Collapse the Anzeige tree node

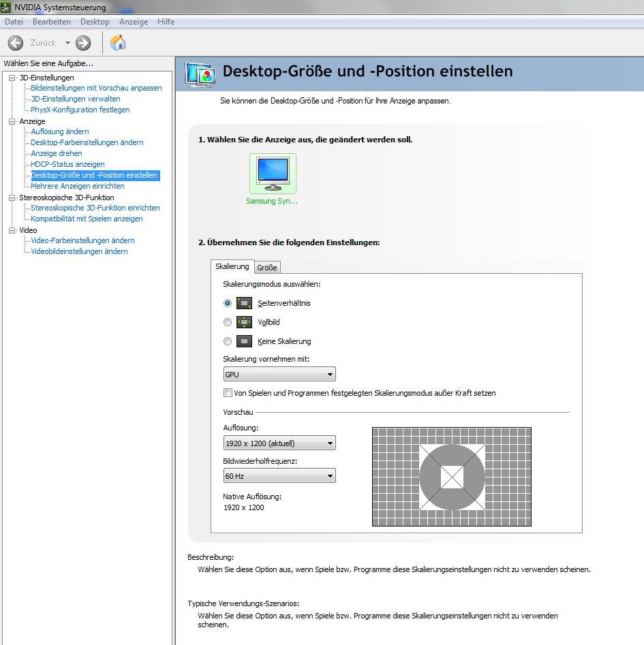12,121
